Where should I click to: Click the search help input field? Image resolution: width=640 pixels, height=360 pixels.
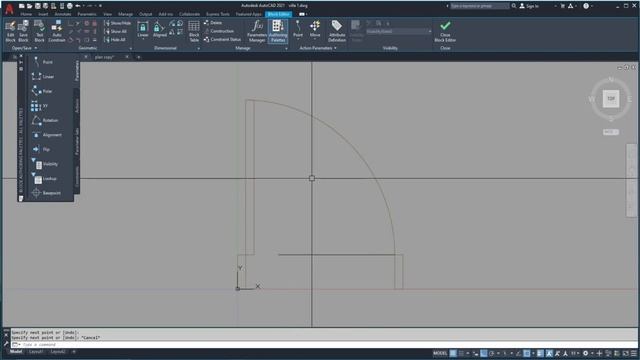(479, 6)
